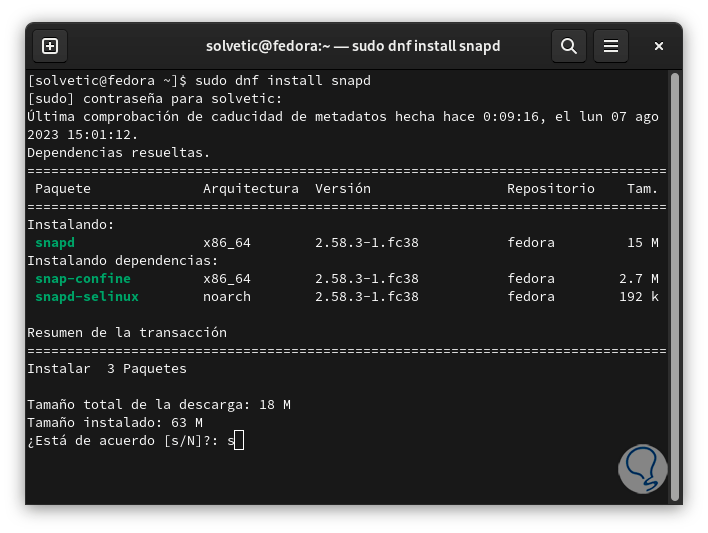
Task: Click the Paquete column header
Action: point(63,189)
